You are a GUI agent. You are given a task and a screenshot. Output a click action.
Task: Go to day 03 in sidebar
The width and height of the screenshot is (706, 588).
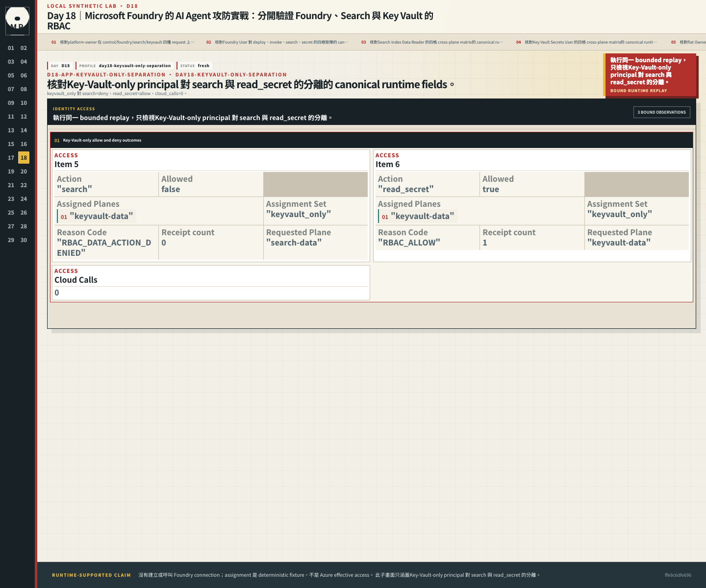(x=11, y=62)
